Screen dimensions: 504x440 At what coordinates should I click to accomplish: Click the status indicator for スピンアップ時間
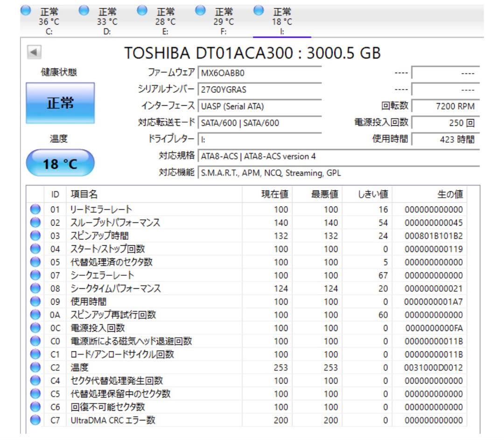34,236
